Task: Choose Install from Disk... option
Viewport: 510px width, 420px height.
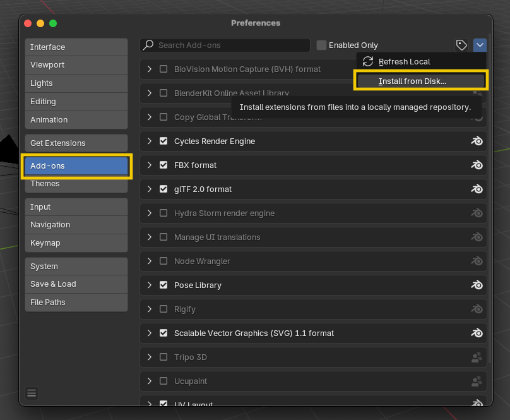Action: 421,81
